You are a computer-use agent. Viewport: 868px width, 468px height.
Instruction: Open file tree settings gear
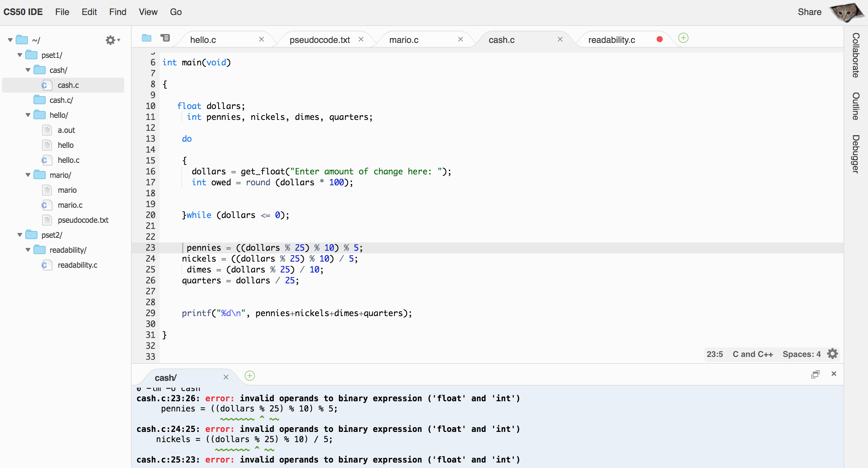[x=113, y=40]
